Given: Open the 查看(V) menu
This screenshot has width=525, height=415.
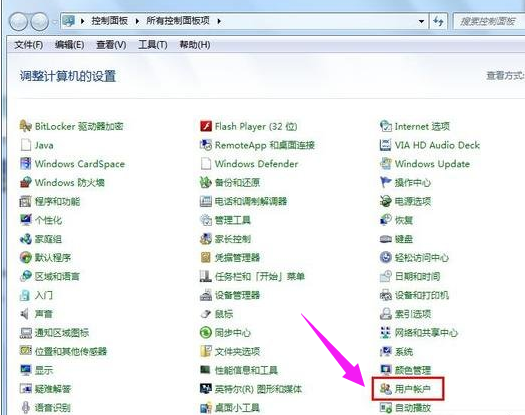Looking at the screenshot, I should [x=111, y=45].
